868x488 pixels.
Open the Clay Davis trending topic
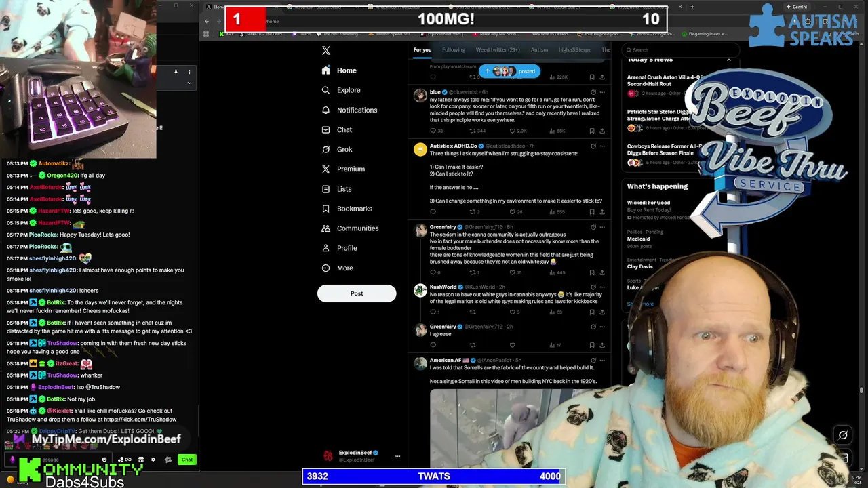tap(639, 266)
